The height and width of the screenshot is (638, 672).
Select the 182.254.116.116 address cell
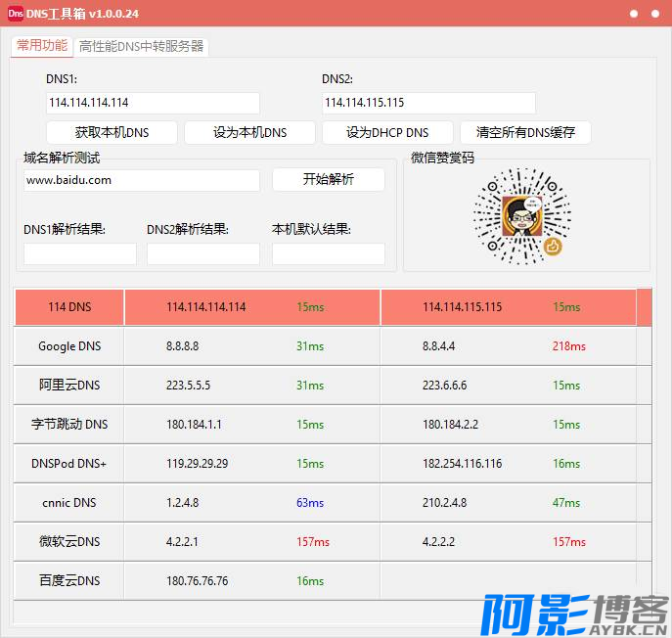pos(462,464)
